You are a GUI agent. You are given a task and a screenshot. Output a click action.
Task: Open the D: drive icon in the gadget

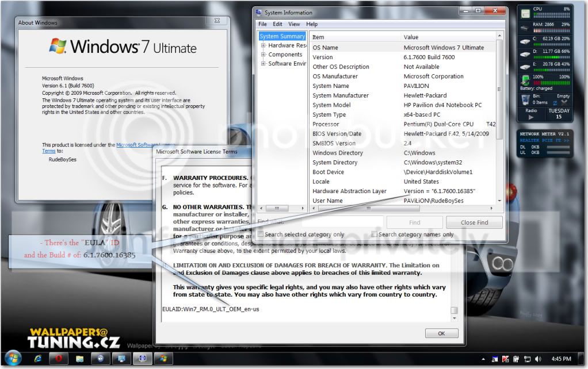(x=525, y=54)
